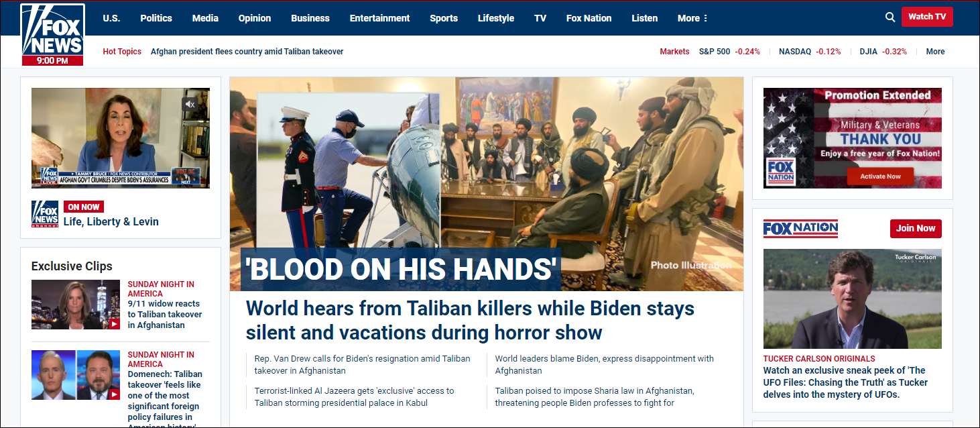
Task: Play the Domenech Taliban takeover clip
Action: tap(76, 375)
